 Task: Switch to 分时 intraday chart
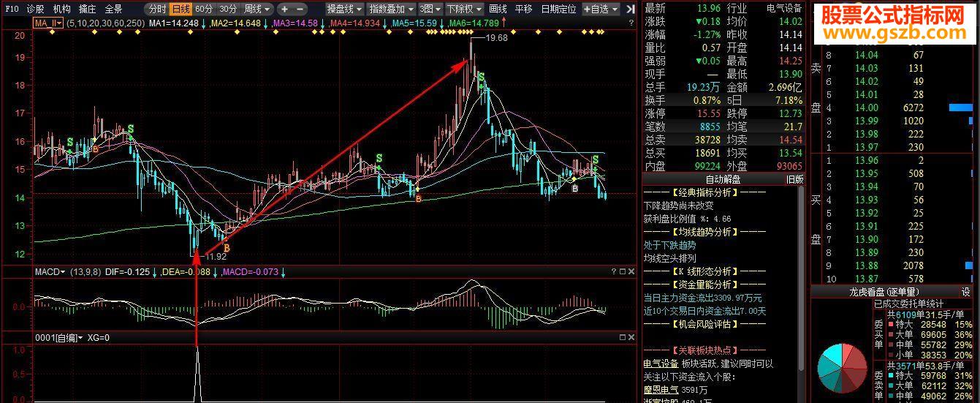[x=156, y=9]
